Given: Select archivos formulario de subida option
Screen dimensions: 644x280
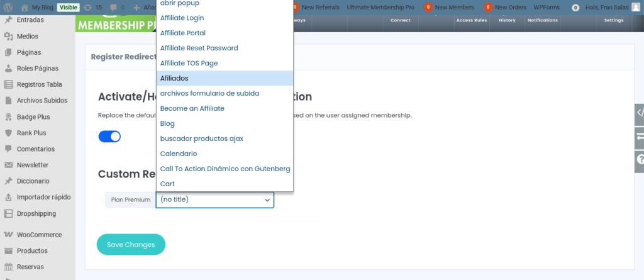Looking at the screenshot, I should coord(225,93).
